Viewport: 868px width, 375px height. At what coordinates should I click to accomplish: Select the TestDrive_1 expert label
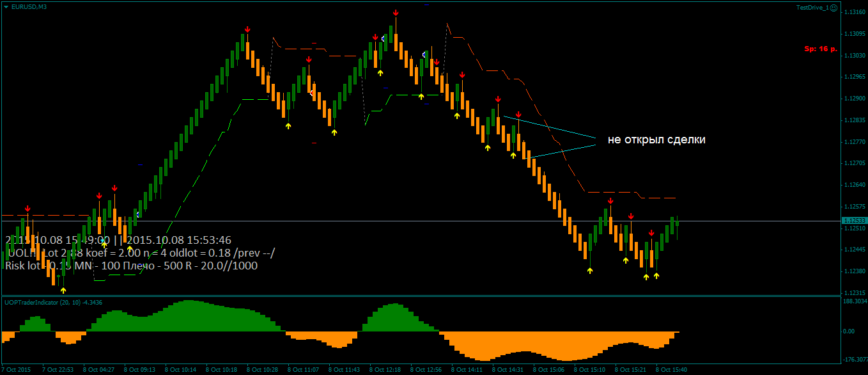click(812, 7)
